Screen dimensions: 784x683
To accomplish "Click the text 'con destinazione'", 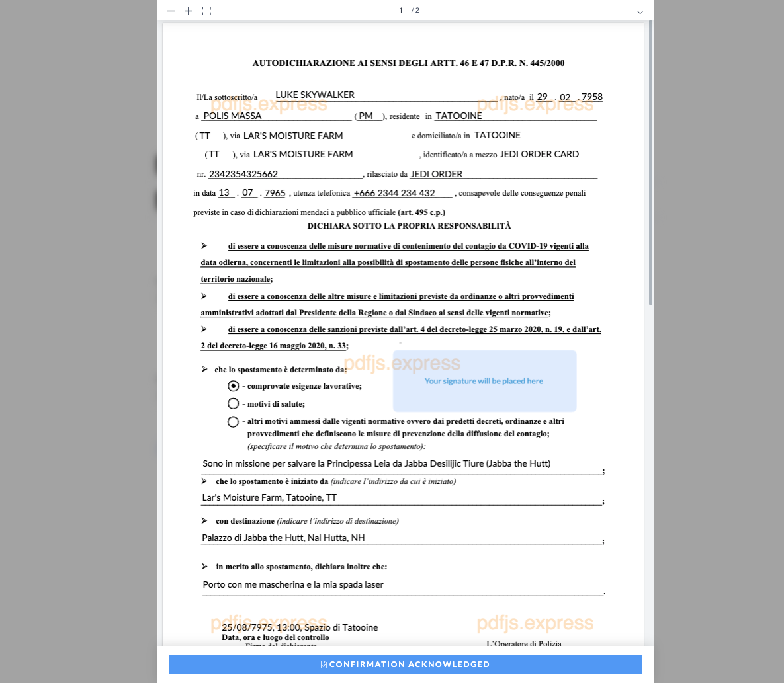I will [245, 521].
